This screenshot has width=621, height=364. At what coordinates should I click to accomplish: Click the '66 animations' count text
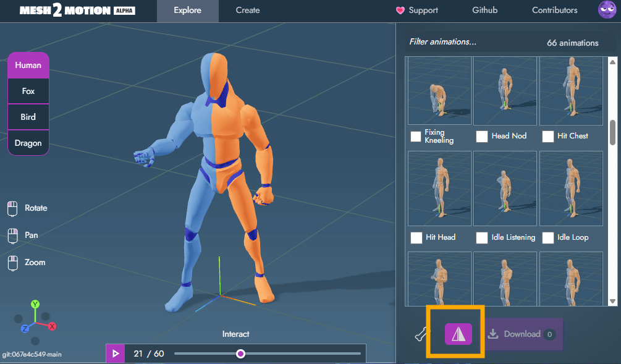pyautogui.click(x=573, y=43)
